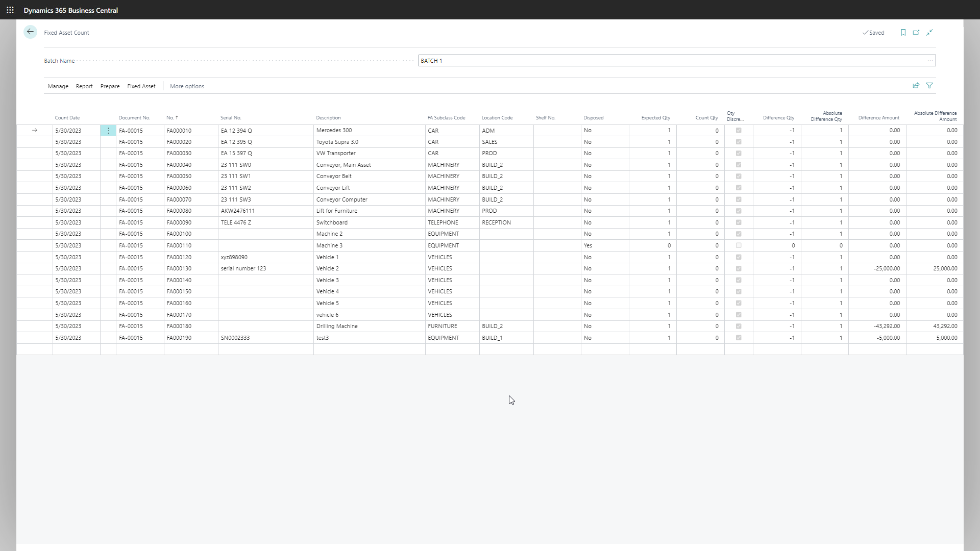The image size is (980, 551).
Task: Expand More options menu
Action: pos(187,86)
